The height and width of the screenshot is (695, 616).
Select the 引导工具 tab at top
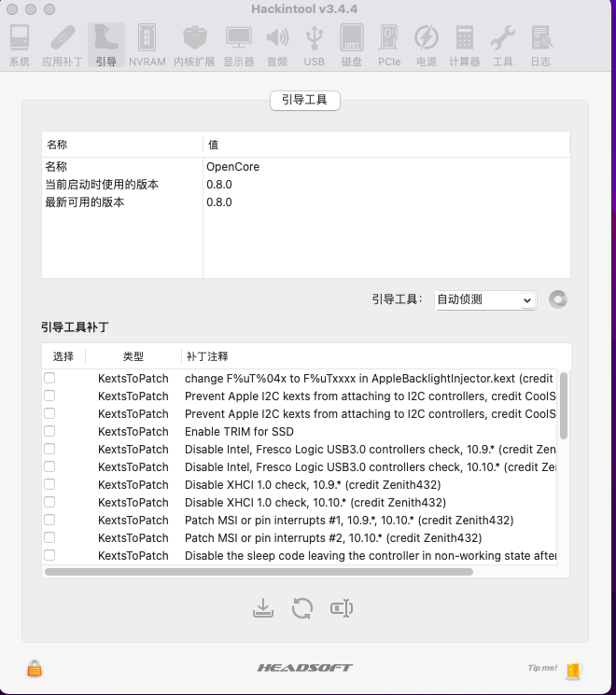305,100
